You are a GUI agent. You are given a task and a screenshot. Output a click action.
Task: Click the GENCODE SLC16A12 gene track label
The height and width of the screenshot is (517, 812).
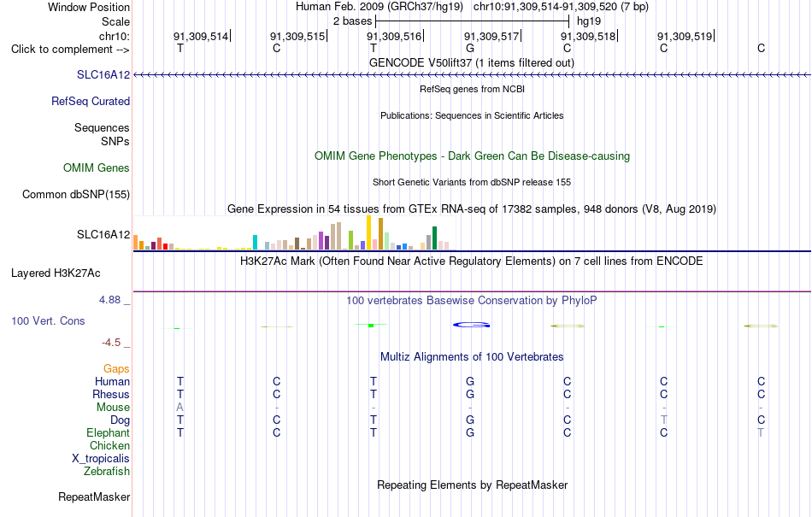tap(103, 74)
